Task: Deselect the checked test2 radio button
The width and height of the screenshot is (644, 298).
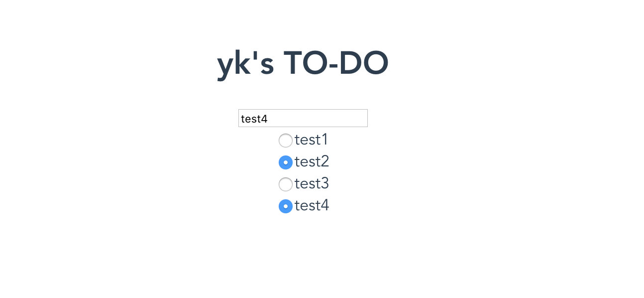Action: click(x=285, y=162)
